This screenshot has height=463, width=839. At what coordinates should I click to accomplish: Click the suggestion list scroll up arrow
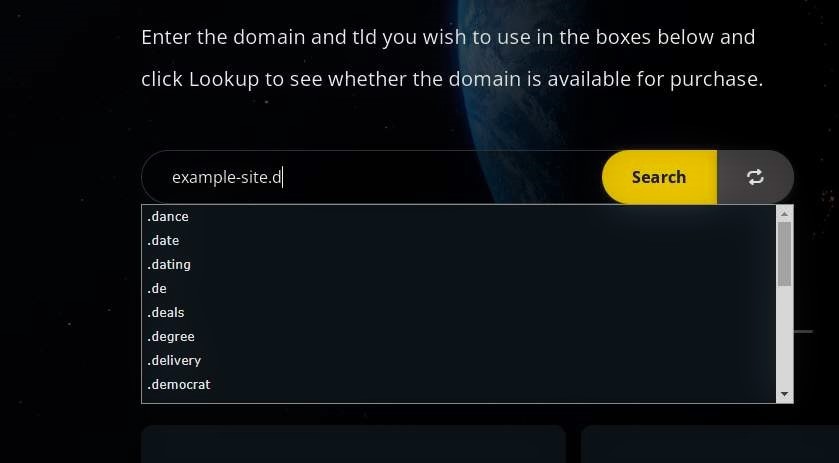click(x=784, y=214)
